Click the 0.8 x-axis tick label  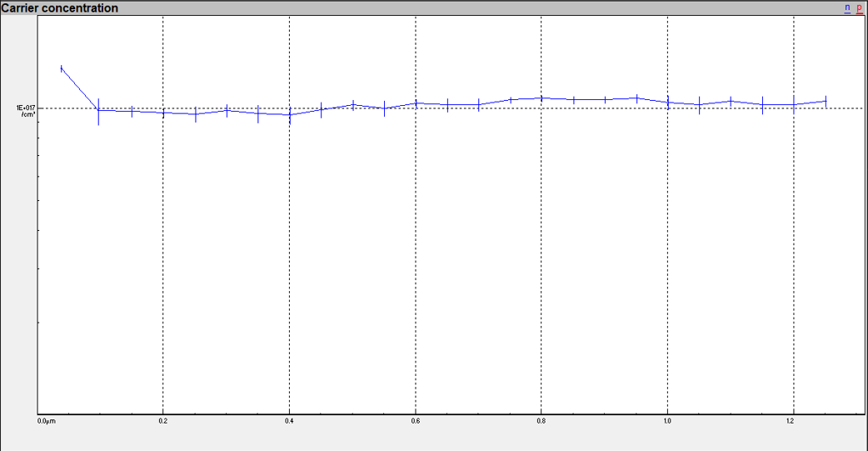541,422
